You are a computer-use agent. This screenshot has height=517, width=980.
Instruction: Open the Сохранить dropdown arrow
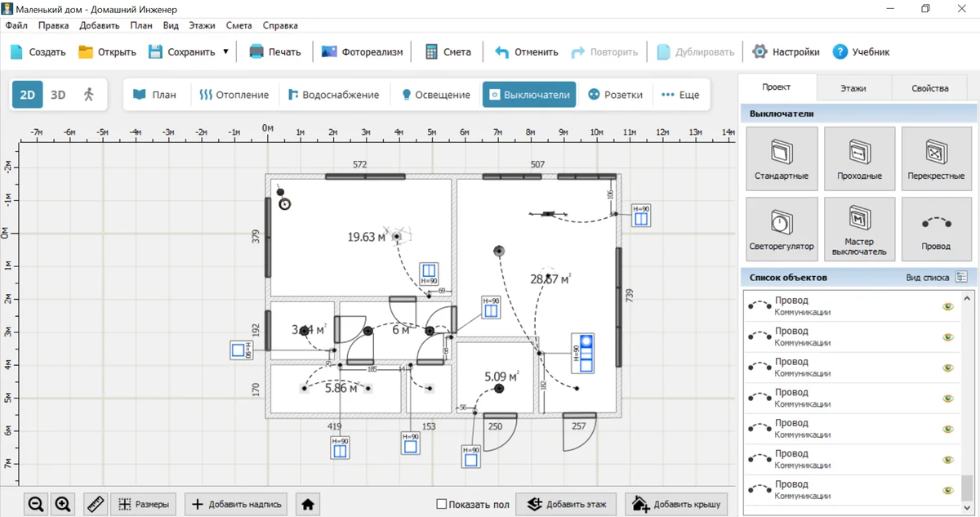pos(226,51)
